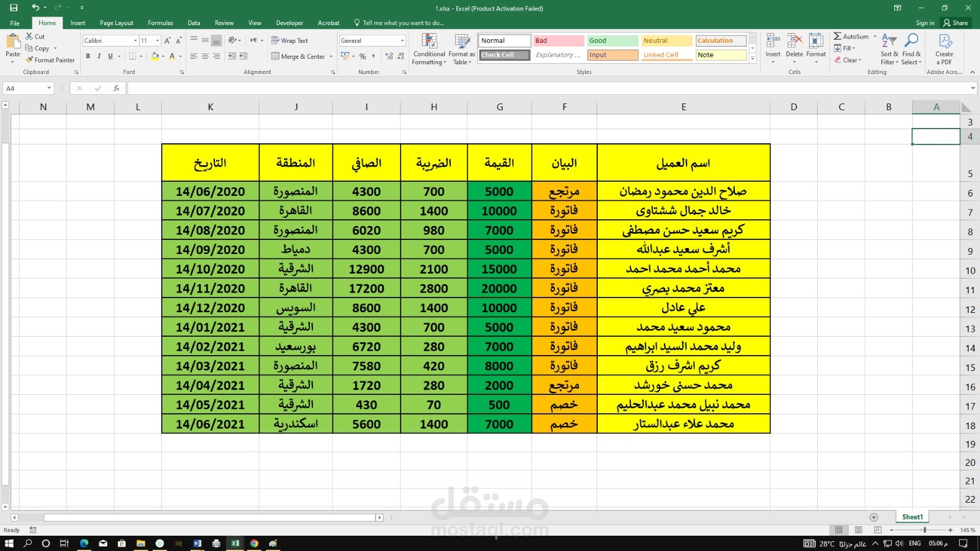This screenshot has height=551, width=980.
Task: Click the Paste icon in Clipboard group
Action: (12, 42)
